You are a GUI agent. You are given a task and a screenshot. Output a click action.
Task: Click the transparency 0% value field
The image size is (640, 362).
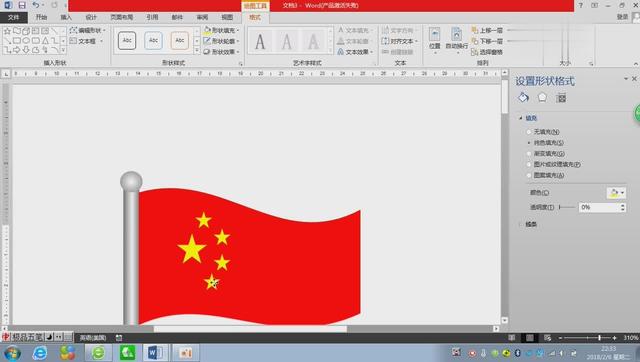599,207
